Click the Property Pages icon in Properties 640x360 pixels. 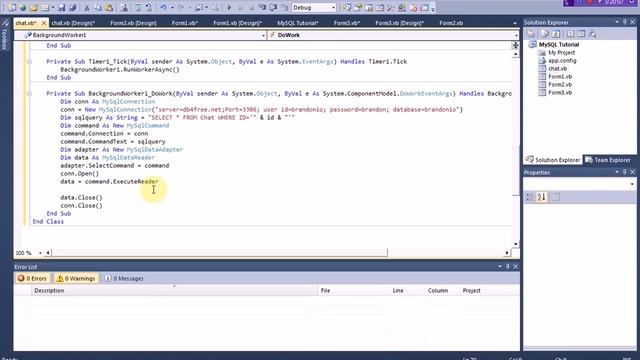click(556, 197)
